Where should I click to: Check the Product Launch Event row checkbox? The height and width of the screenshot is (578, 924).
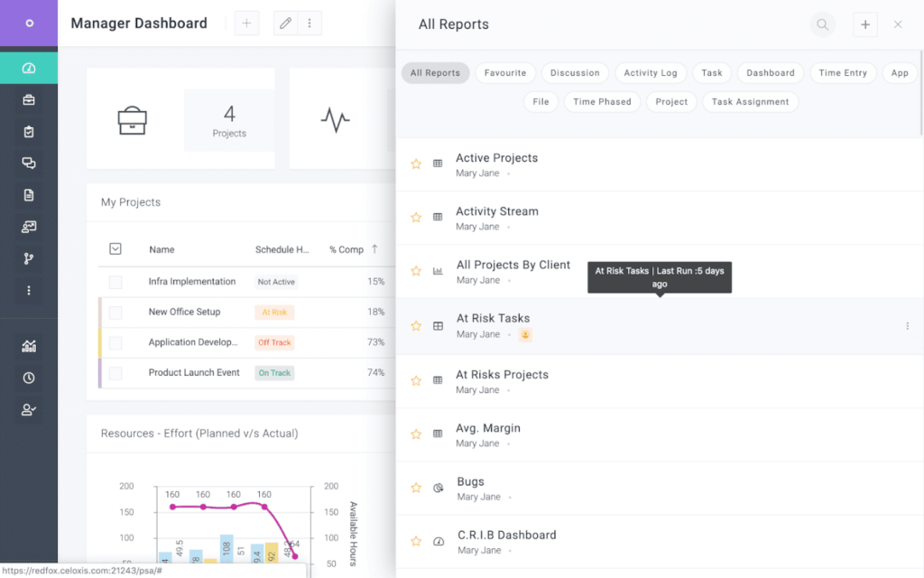pyautogui.click(x=115, y=373)
